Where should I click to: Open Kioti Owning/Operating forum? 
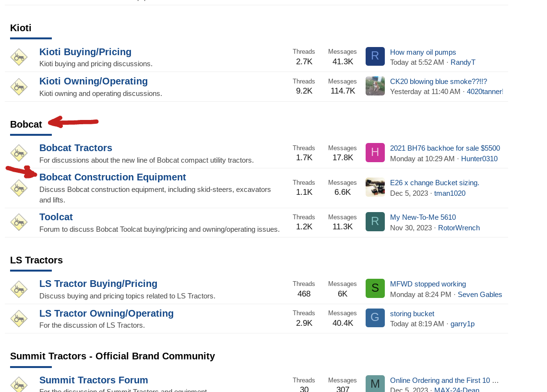[x=94, y=81]
